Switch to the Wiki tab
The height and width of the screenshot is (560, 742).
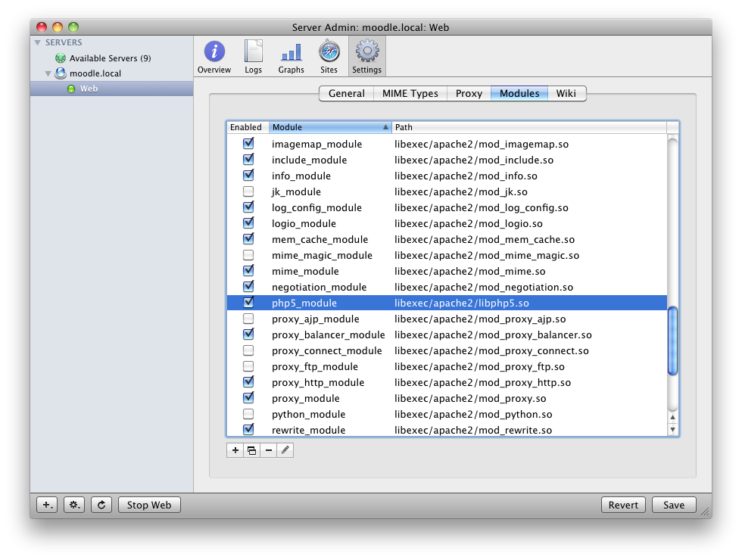(x=566, y=93)
